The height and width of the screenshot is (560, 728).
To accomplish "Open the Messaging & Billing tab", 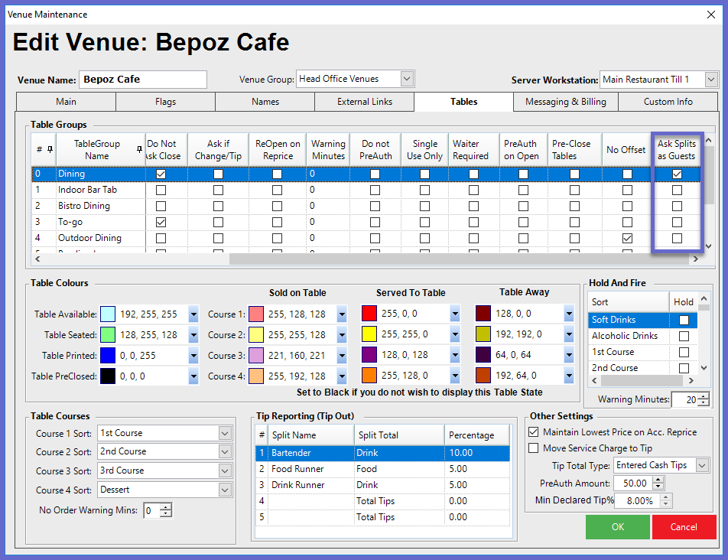I will pyautogui.click(x=566, y=102).
